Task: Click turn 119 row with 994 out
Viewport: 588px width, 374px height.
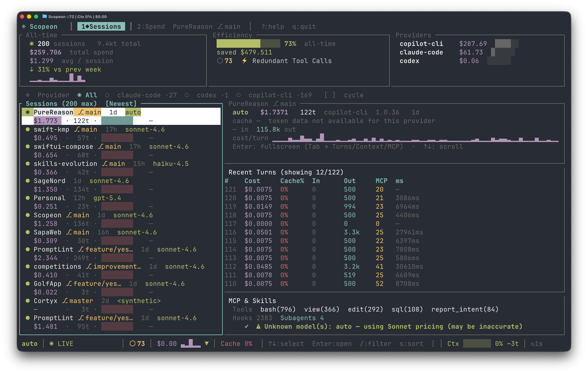Action: tap(394, 207)
